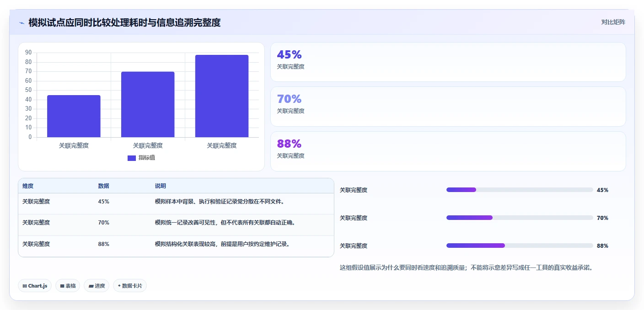
Task: Select the 进度 tag chip
Action: pos(97,286)
